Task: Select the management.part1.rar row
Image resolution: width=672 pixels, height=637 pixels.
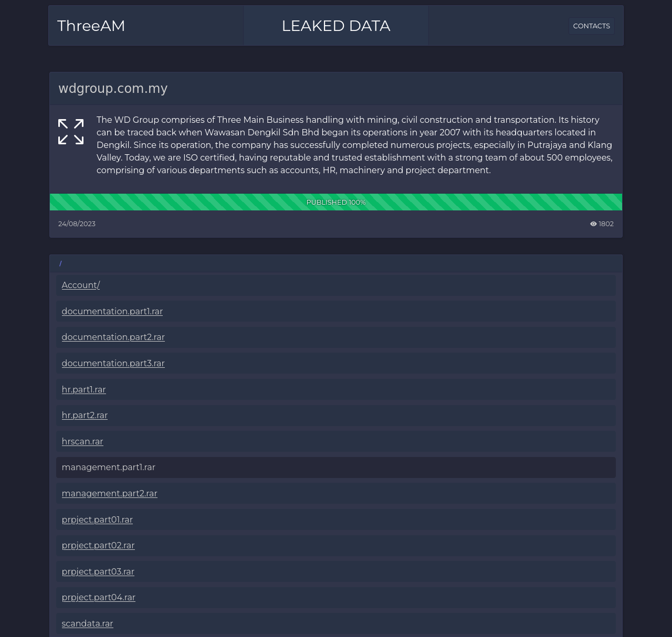Action: [x=336, y=468]
